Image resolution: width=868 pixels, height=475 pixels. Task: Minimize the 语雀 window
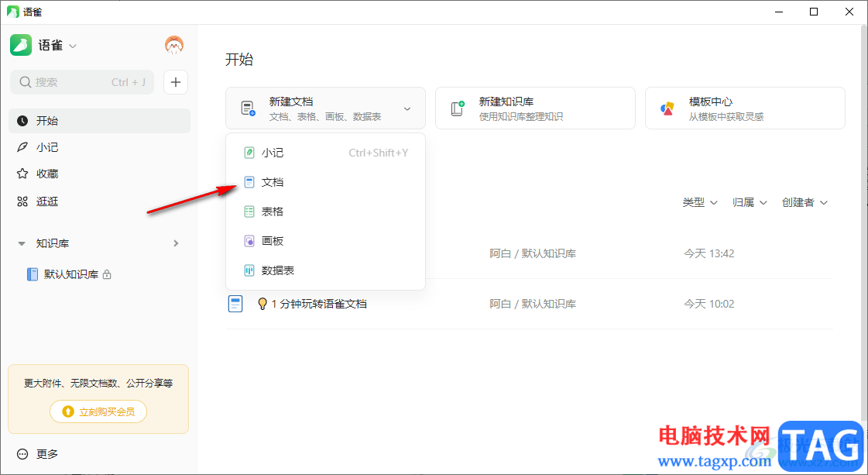point(779,12)
